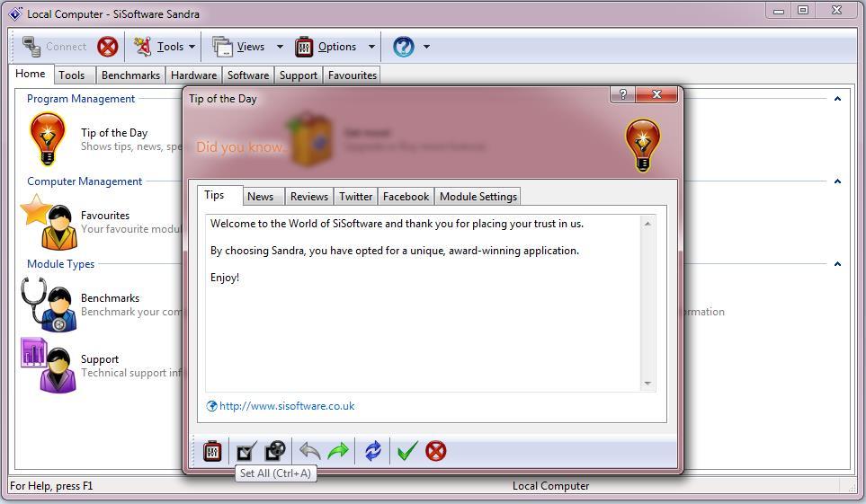Click the Favourites module label
The width and height of the screenshot is (866, 504).
pos(105,216)
